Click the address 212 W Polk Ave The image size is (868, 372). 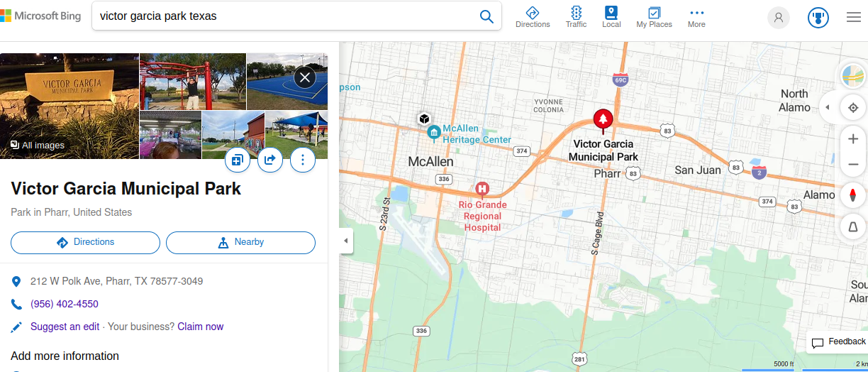(117, 281)
